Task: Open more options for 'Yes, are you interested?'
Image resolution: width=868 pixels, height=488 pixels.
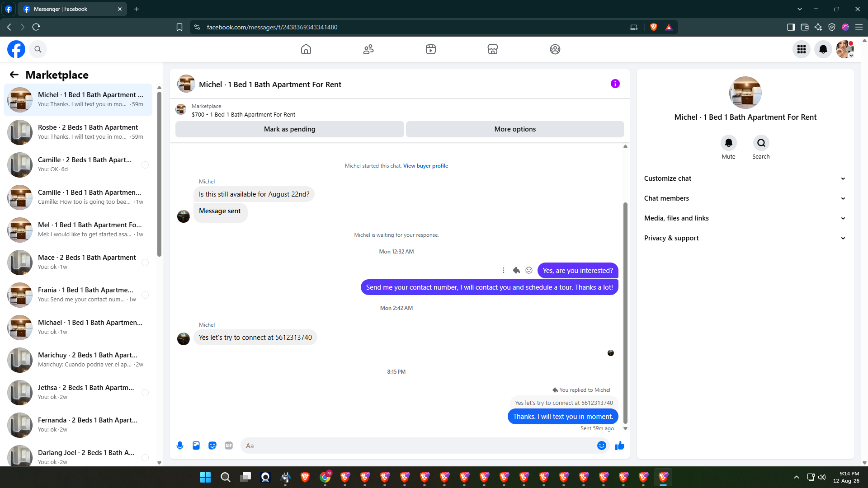Action: click(504, 270)
